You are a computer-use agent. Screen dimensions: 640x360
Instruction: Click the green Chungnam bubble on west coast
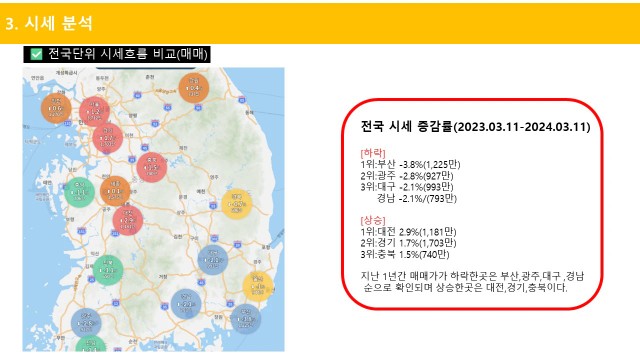(80, 192)
